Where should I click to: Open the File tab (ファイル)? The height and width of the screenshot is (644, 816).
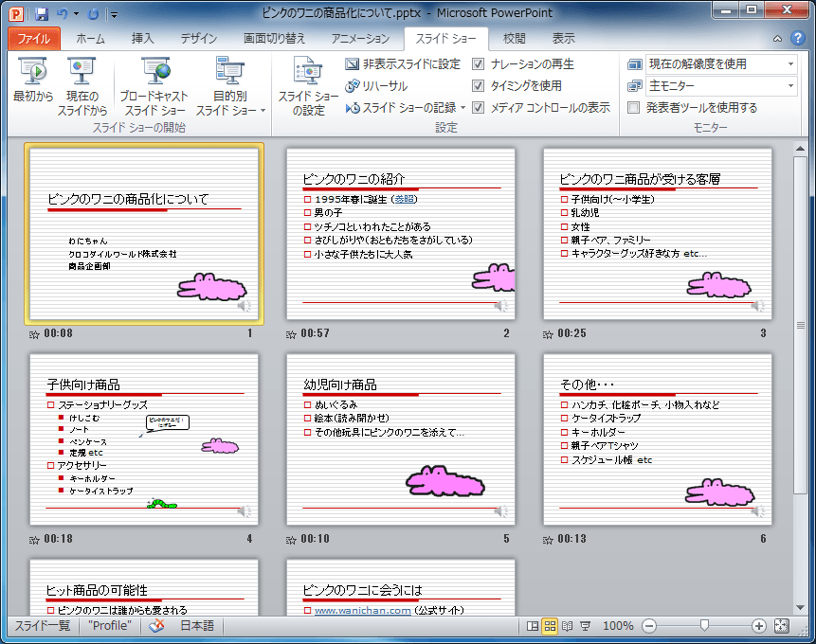click(34, 39)
